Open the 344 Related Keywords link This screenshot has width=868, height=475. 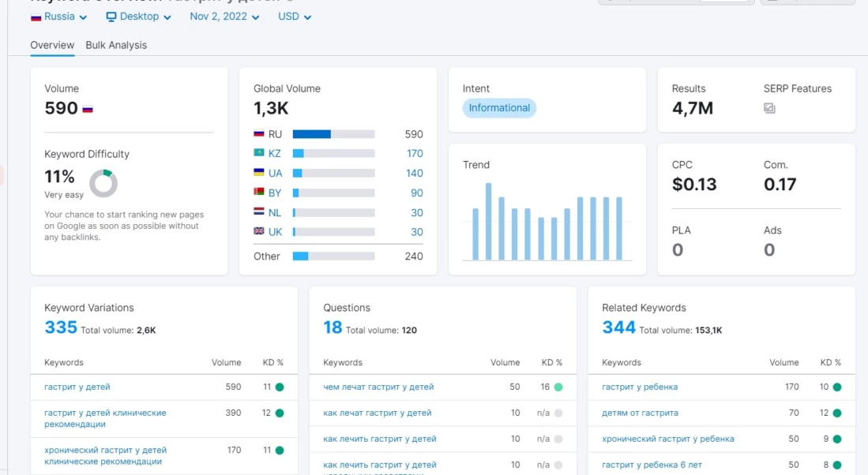[x=618, y=327]
